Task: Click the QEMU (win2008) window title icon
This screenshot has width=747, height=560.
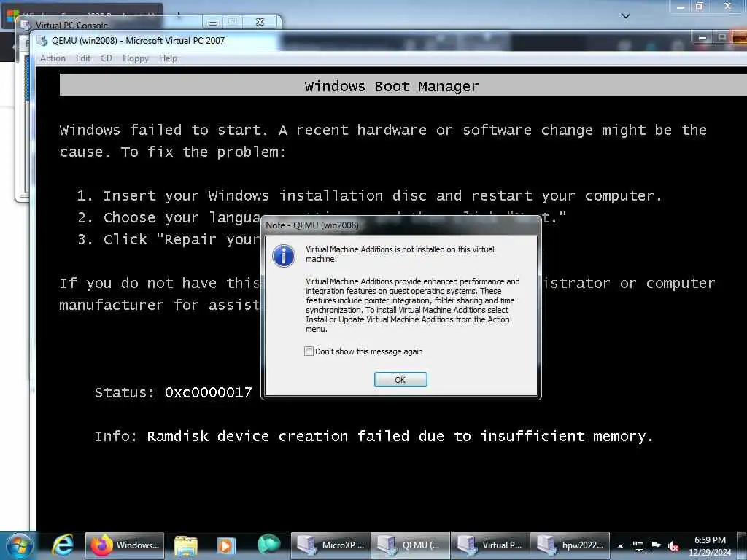Action: click(42, 41)
